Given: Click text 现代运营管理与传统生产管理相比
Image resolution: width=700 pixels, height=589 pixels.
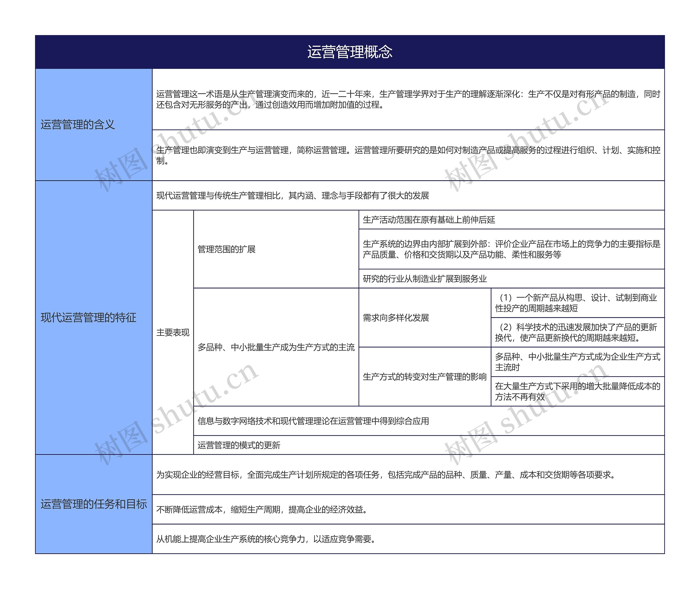Looking at the screenshot, I should click(x=293, y=196).
